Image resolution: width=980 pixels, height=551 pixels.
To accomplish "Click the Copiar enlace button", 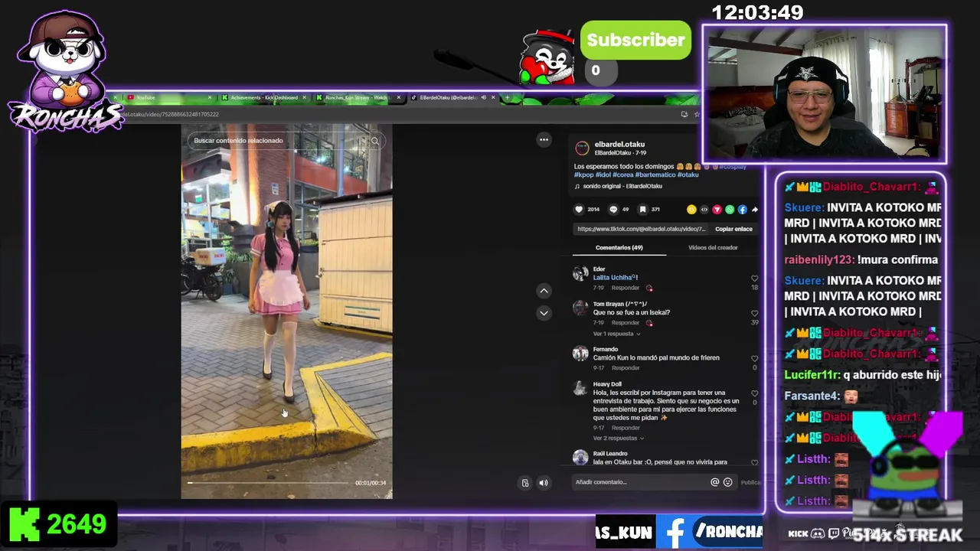I will [x=733, y=229].
